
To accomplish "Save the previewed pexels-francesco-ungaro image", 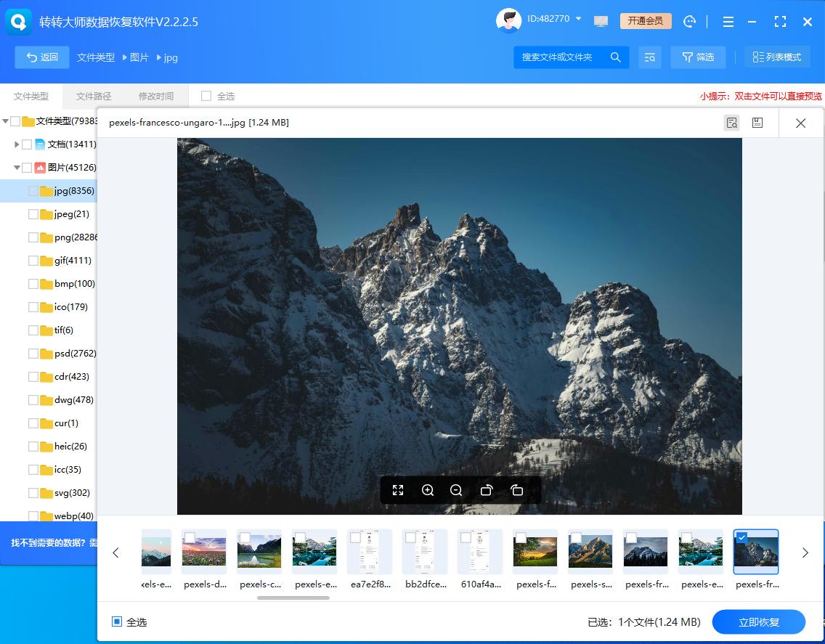I will click(757, 122).
